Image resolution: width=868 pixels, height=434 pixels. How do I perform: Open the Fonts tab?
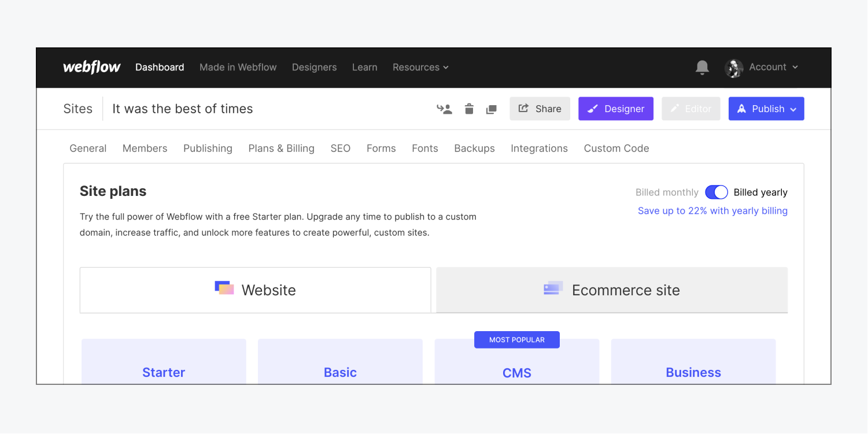tap(425, 149)
